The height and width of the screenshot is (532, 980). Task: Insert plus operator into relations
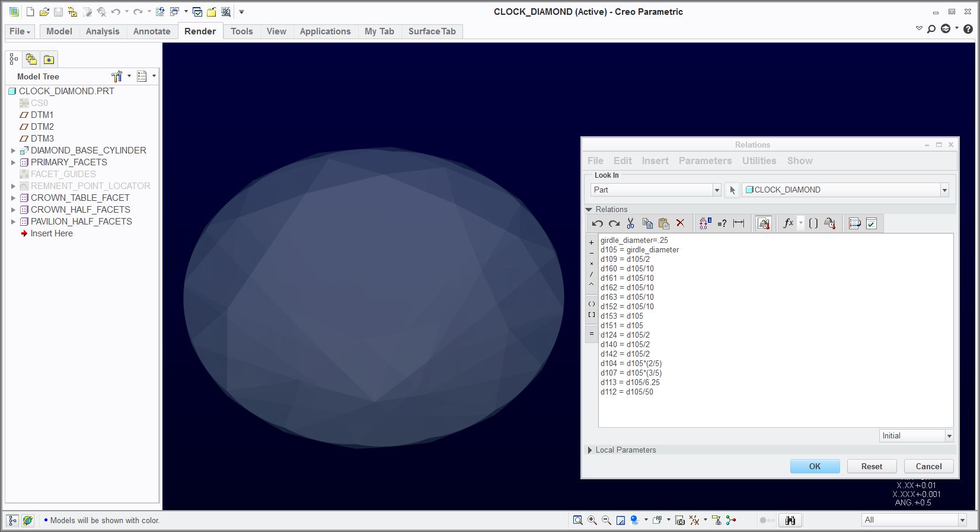tap(591, 242)
